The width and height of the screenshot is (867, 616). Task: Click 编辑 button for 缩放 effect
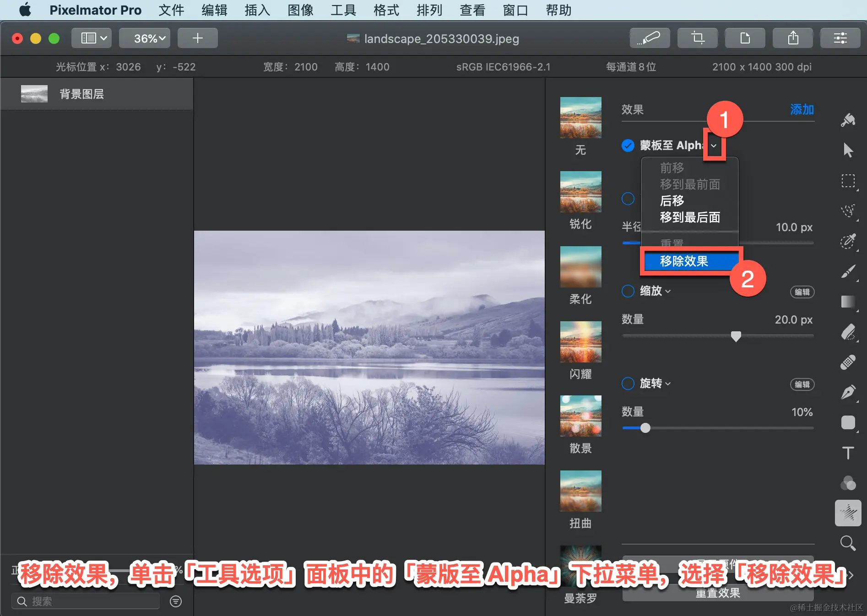coord(802,292)
